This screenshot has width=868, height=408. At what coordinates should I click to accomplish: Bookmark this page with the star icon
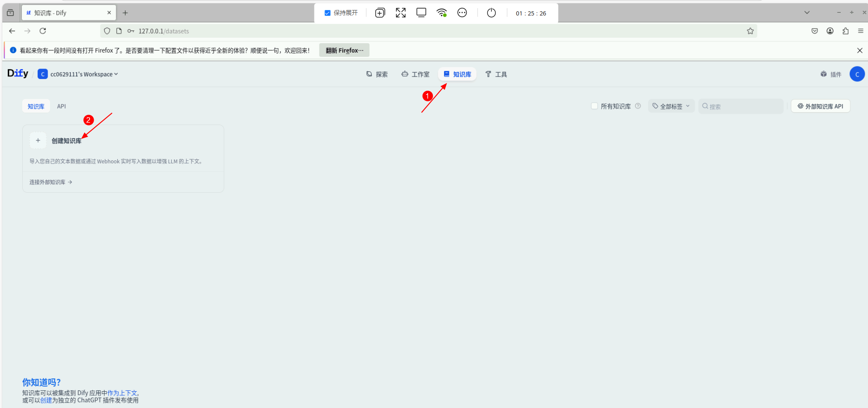click(750, 31)
